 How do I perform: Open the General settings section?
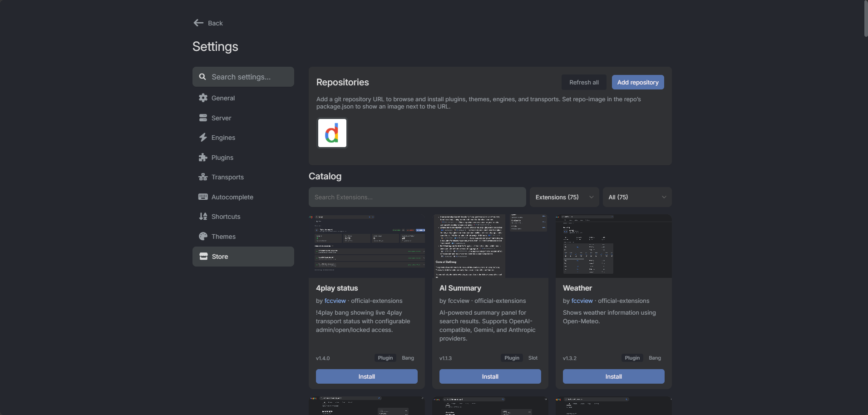click(x=243, y=98)
